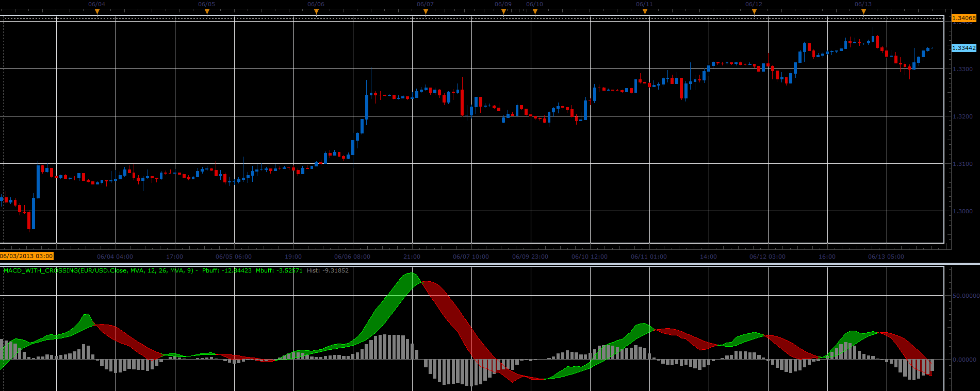Click the 17:00 time axis label
Image resolution: width=980 pixels, height=391 pixels.
[175, 257]
